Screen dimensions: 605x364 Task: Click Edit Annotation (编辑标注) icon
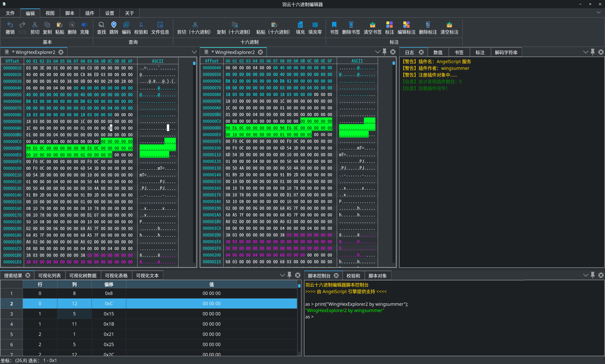click(x=406, y=25)
